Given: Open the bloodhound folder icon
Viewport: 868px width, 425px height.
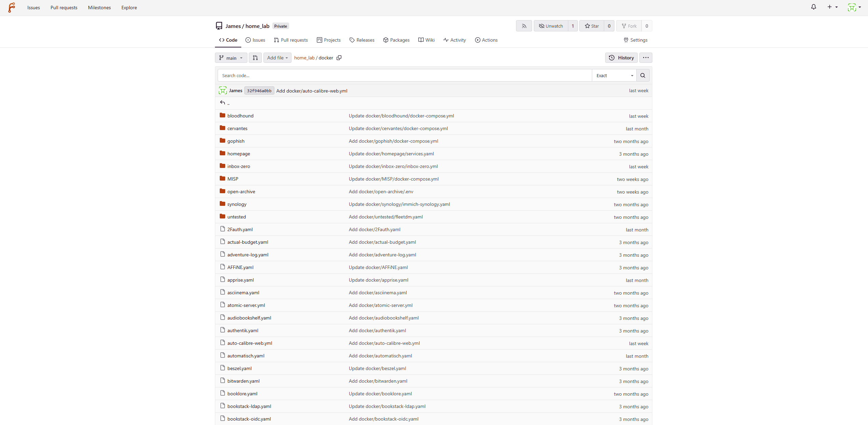Looking at the screenshot, I should [x=222, y=115].
